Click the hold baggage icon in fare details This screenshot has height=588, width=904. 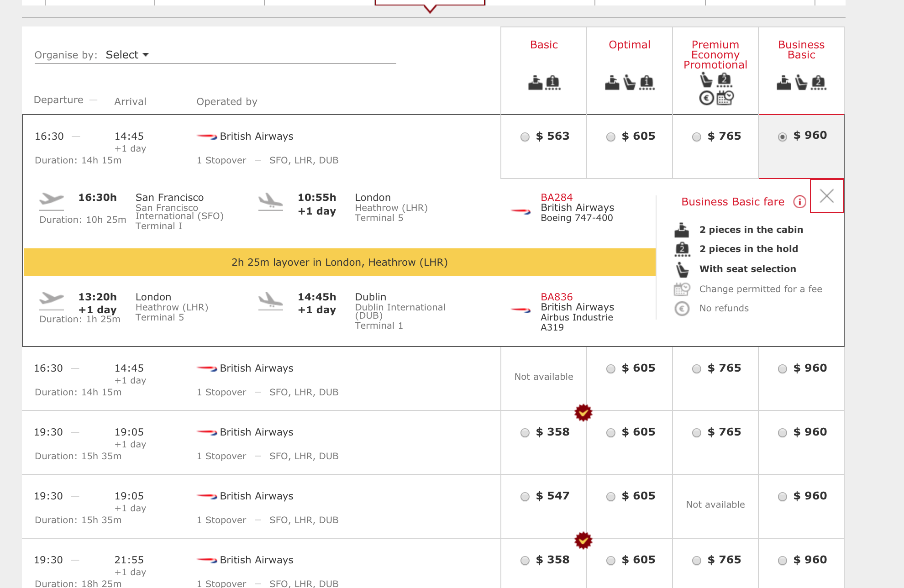point(682,249)
